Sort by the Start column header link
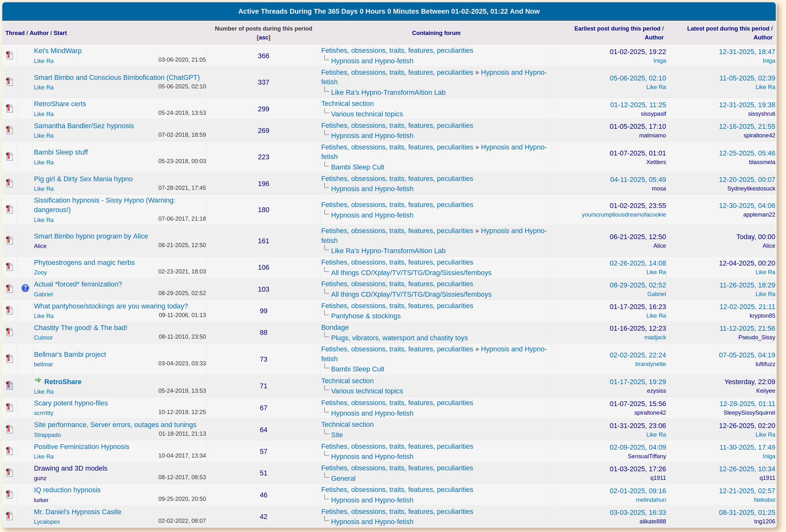 tap(60, 33)
